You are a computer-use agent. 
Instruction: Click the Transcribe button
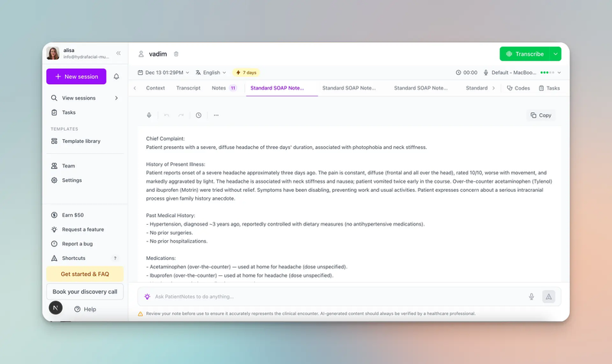525,54
